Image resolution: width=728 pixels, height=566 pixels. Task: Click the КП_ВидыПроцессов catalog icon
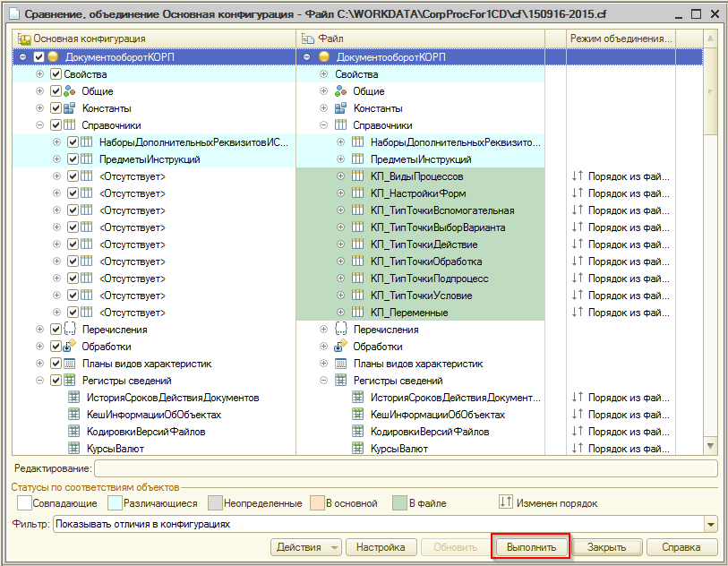click(x=357, y=176)
